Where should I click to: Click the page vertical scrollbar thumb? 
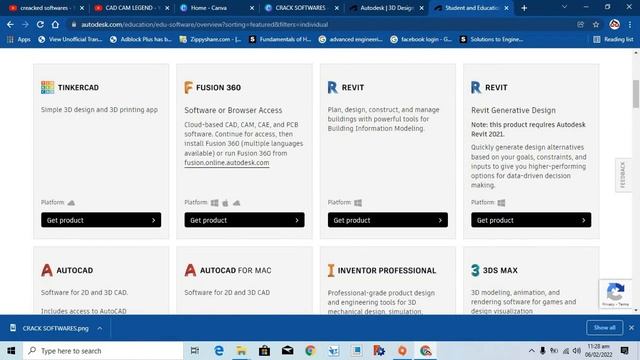[x=636, y=94]
